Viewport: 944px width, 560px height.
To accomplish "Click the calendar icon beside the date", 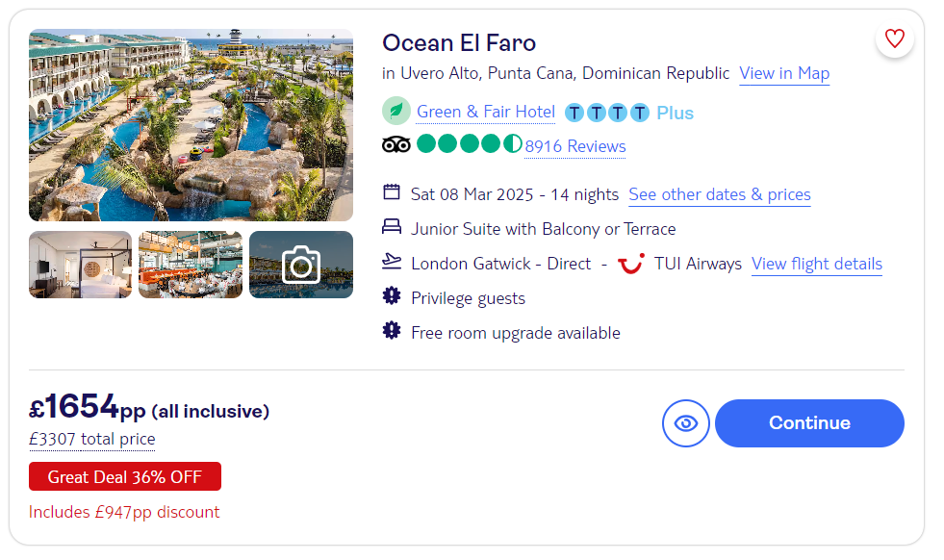I will coord(392,192).
